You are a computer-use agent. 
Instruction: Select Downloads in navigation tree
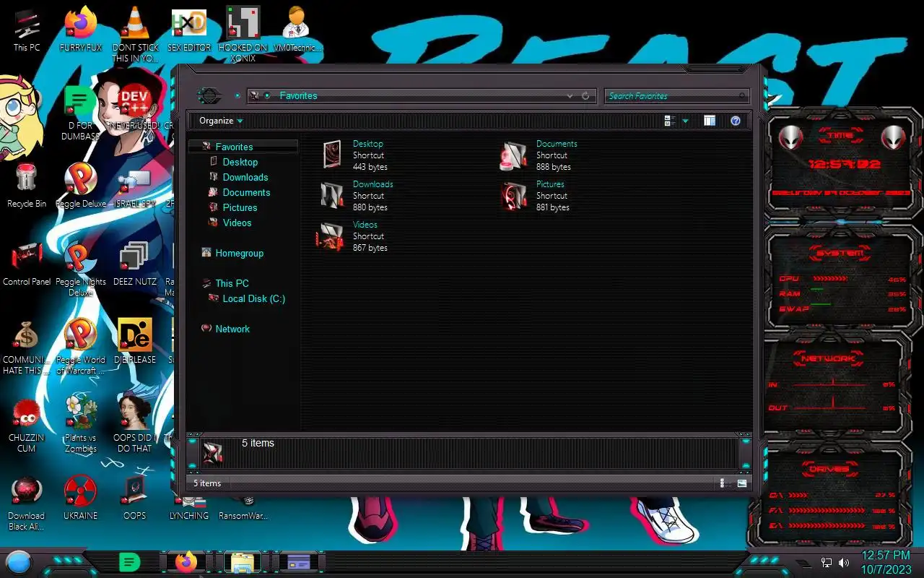point(245,177)
